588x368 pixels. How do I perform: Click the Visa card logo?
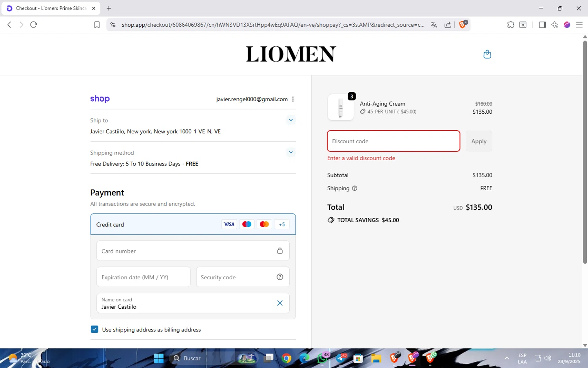[229, 224]
